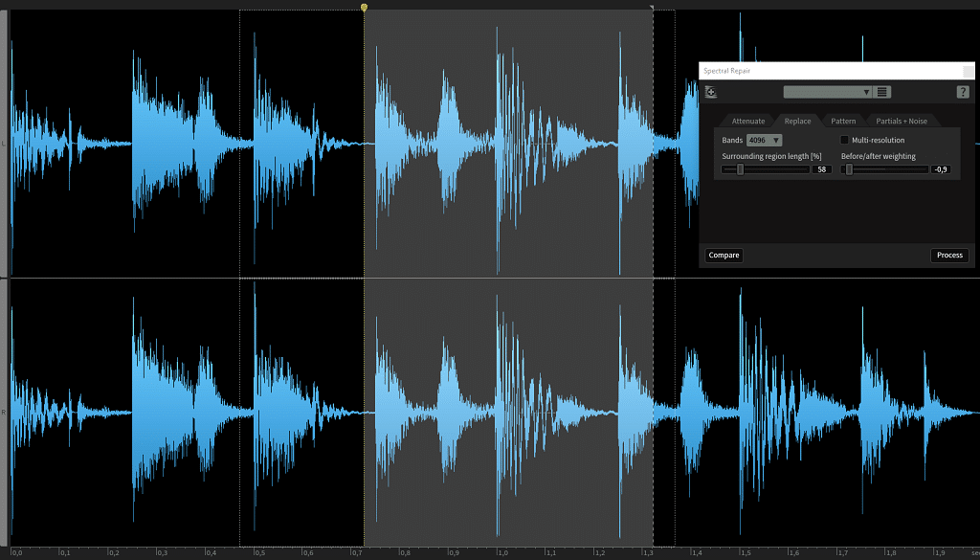Image resolution: width=980 pixels, height=560 pixels.
Task: Open Spectral Repair help question mark
Action: point(963,93)
